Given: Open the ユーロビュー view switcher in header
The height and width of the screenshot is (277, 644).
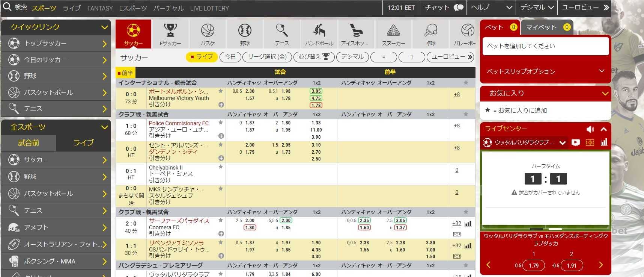Looking at the screenshot, I should [x=585, y=8].
